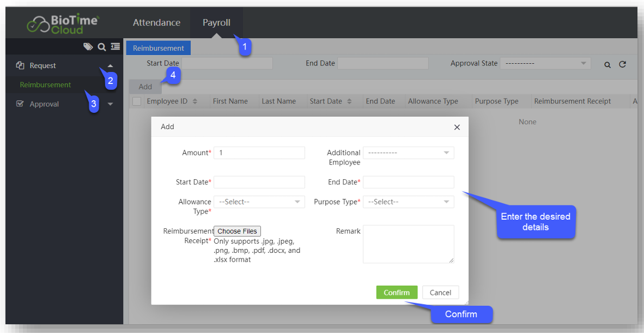This screenshot has height=333, width=644.
Task: Switch to the Attendance menu
Action: click(156, 23)
